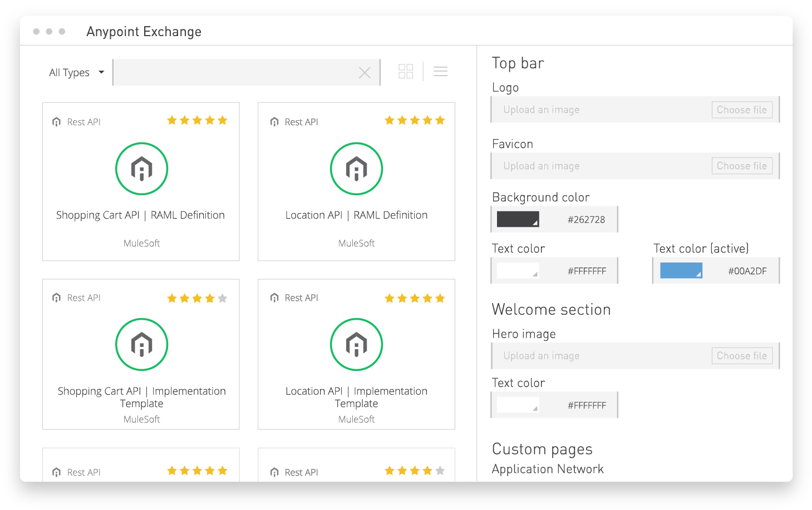Click the Shopping Cart API Implementation Template circular logo
This screenshot has height=510, width=812.
[x=141, y=344]
